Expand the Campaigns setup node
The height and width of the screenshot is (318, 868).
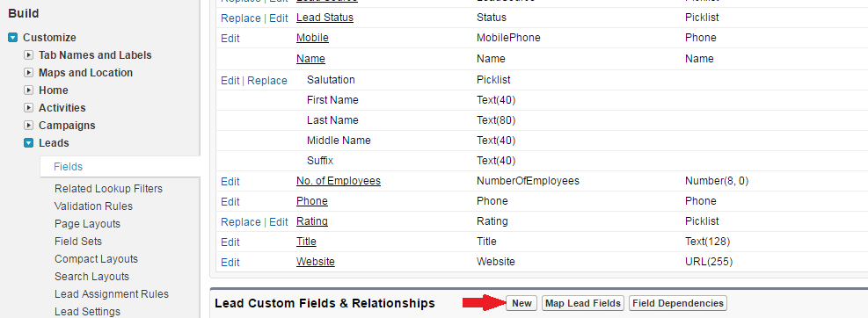coord(29,126)
